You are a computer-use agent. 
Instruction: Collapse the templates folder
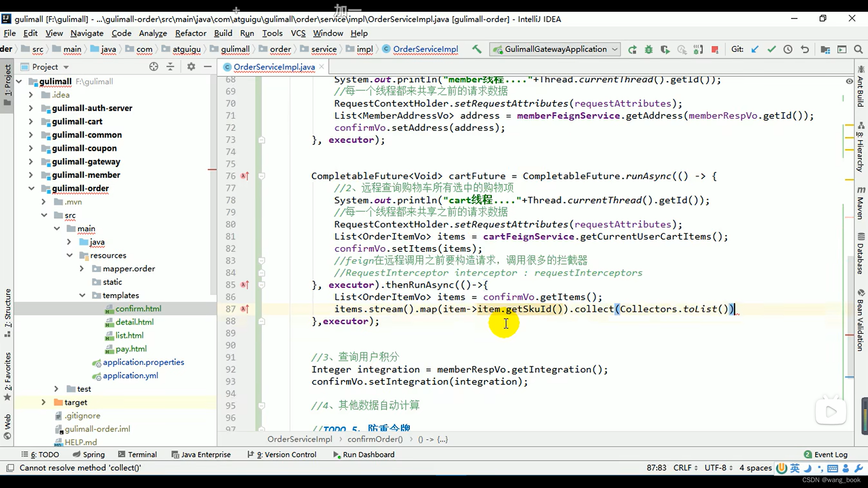(82, 296)
